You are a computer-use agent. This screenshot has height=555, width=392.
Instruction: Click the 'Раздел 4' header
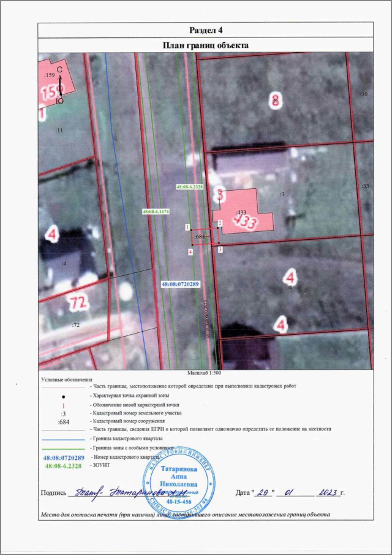click(x=205, y=31)
